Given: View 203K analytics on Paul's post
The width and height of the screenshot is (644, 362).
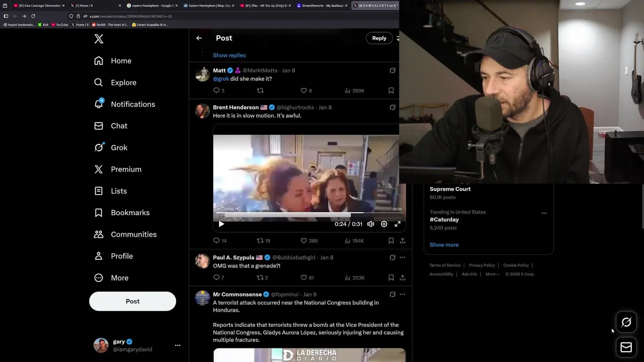Looking at the screenshot, I should click(354, 278).
